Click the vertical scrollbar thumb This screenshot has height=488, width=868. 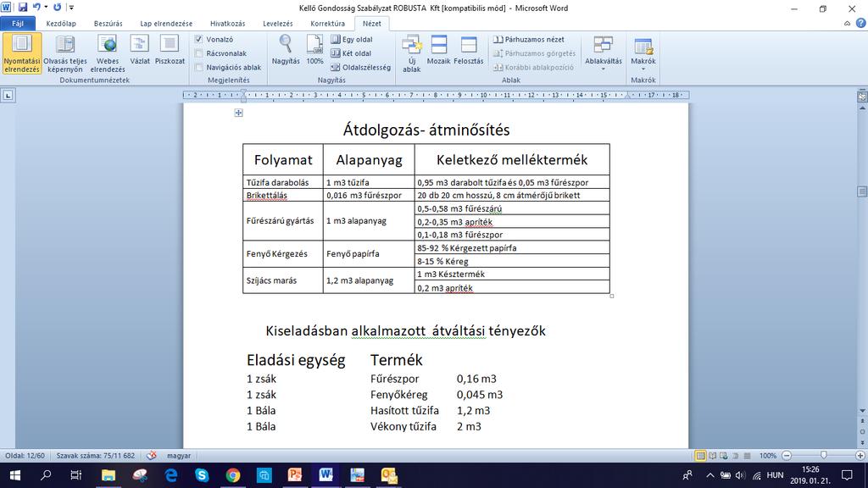(862, 191)
